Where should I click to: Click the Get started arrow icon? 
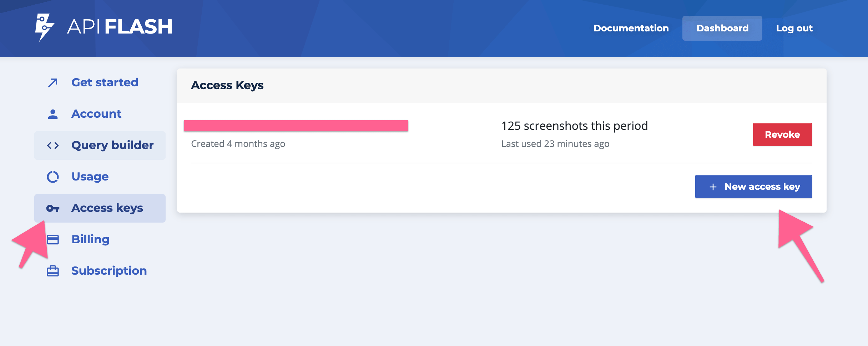coord(53,83)
